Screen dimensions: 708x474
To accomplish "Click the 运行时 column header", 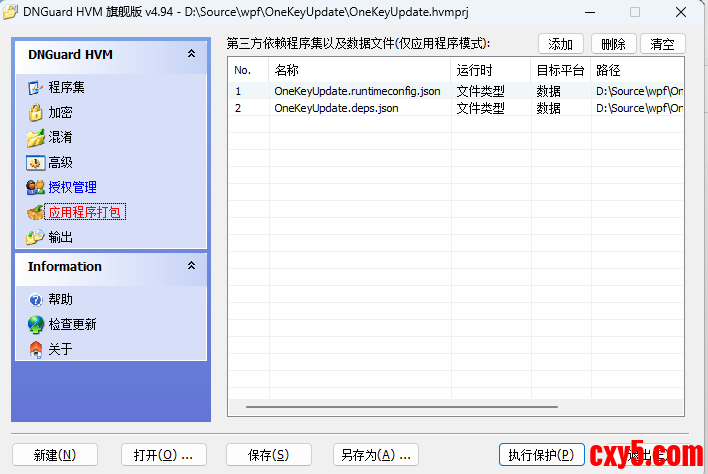I will (491, 70).
